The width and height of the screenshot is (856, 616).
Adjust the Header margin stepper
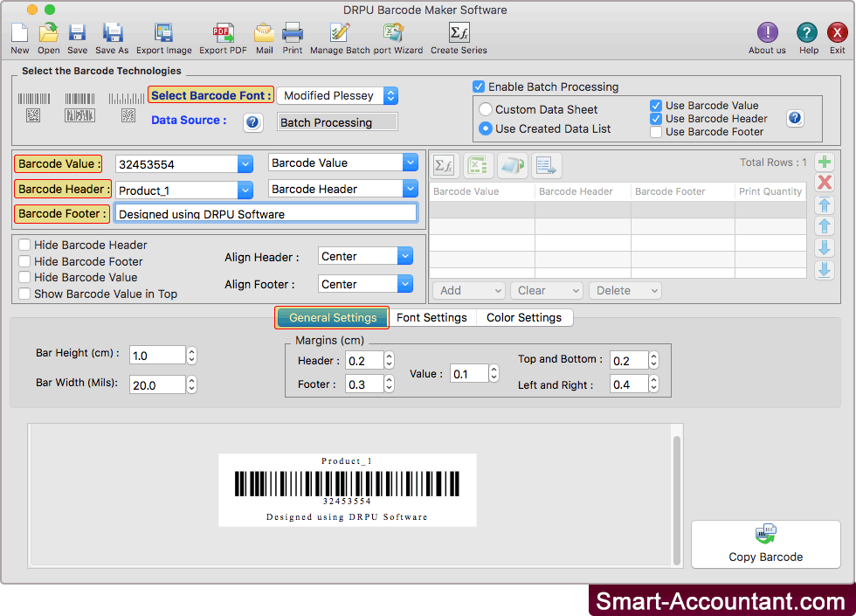click(x=389, y=360)
